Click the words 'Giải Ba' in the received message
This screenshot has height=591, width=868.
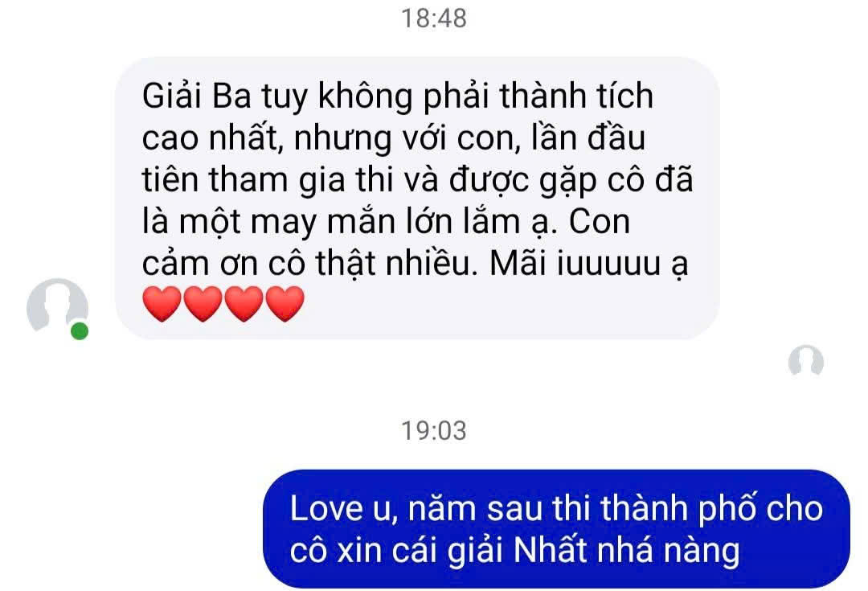pyautogui.click(x=197, y=96)
